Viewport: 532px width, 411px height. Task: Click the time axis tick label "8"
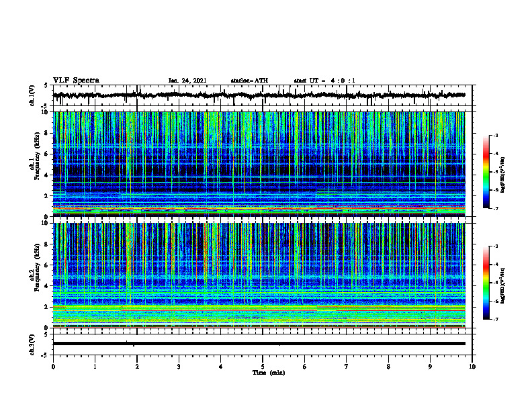tap(388, 367)
